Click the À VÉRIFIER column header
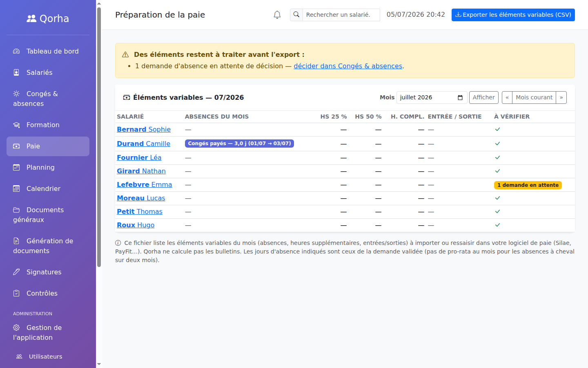The width and height of the screenshot is (588, 368). (x=512, y=117)
